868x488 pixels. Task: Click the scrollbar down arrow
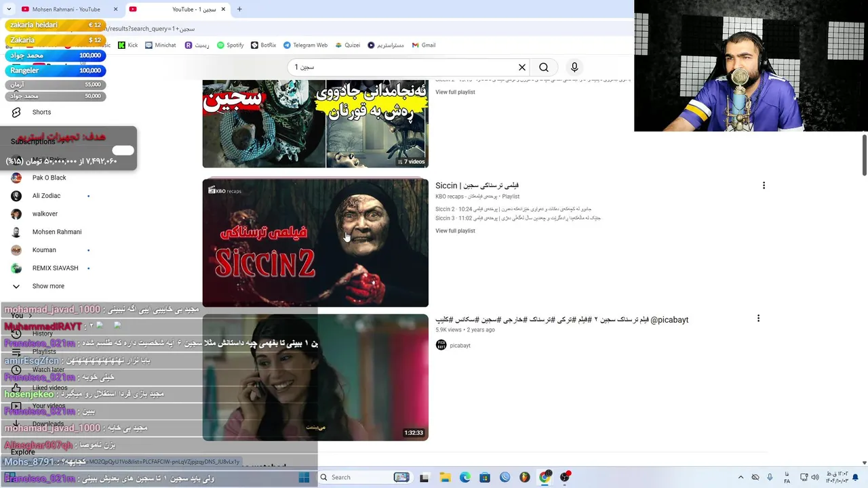865,463
